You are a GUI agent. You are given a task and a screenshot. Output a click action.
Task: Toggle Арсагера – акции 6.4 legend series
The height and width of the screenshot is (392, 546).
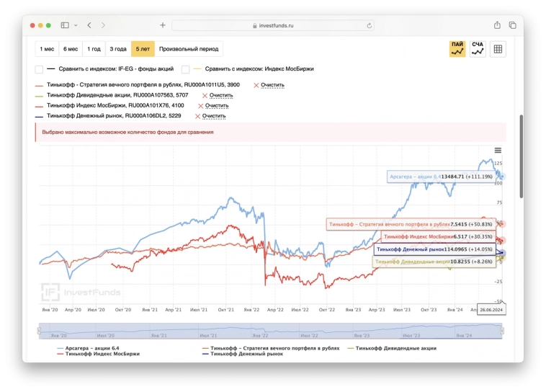[88, 348]
